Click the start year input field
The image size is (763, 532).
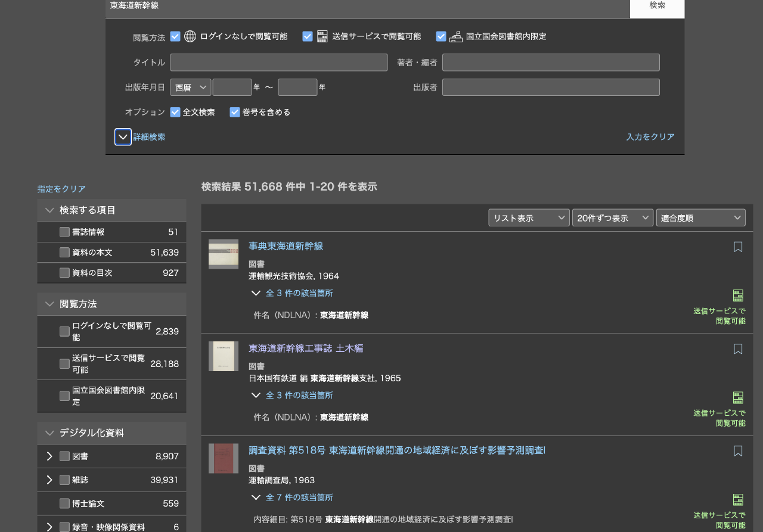(x=232, y=88)
